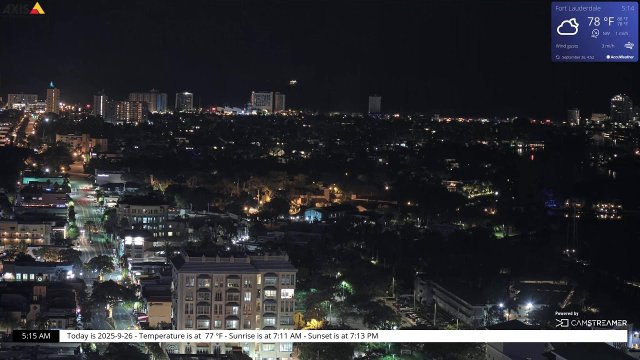Screen dimensions: 640x360
Task: Click the CamStreamer logo icon
Action: (x=562, y=323)
